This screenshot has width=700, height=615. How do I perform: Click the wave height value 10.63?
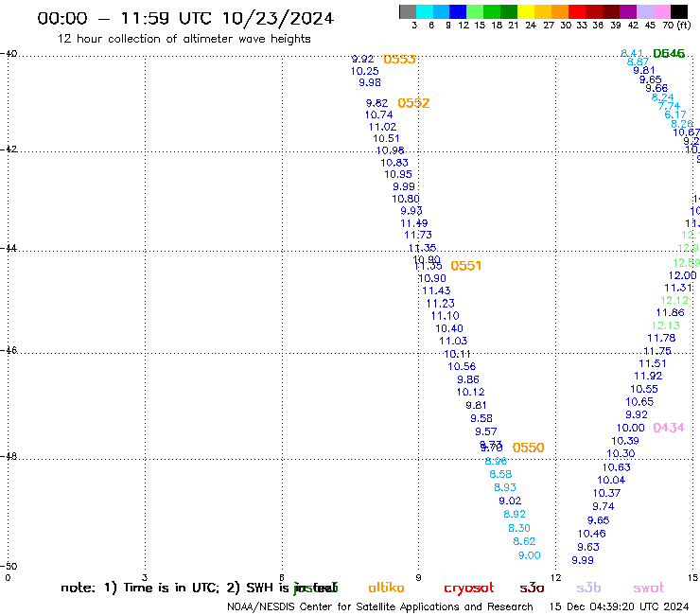[617, 467]
